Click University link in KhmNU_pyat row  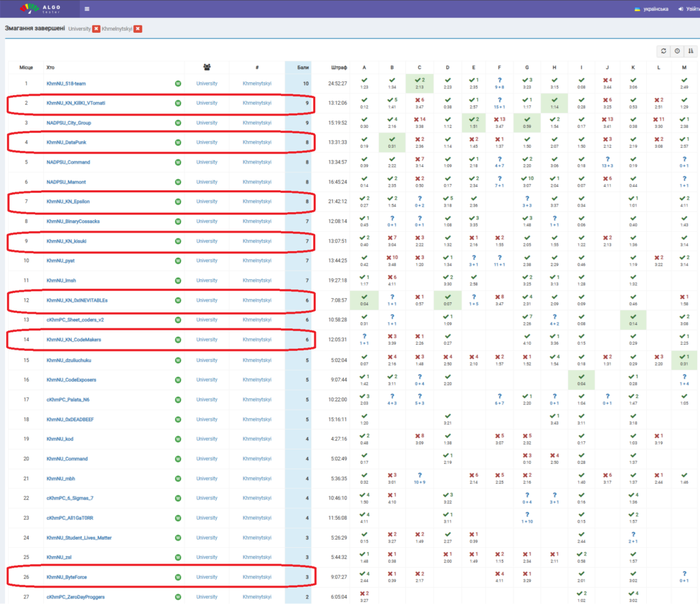206,261
